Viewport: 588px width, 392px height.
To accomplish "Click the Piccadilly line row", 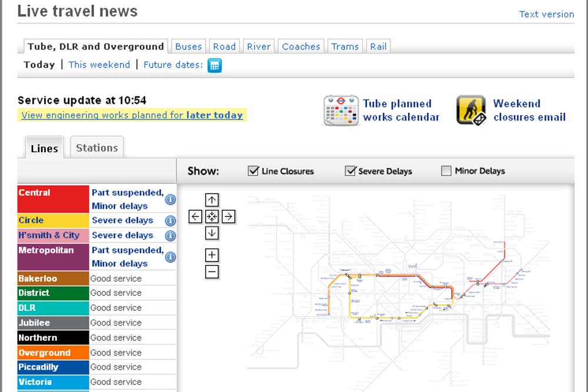I will 97,367.
